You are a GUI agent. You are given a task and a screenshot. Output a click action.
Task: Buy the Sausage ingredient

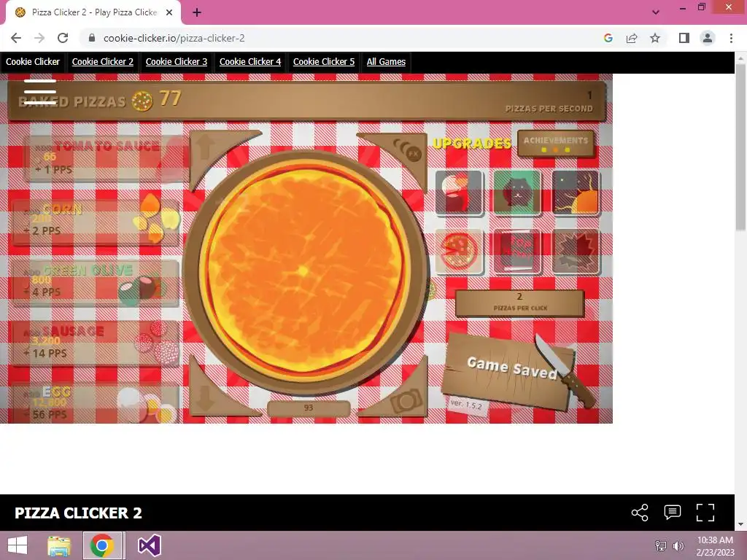click(96, 343)
